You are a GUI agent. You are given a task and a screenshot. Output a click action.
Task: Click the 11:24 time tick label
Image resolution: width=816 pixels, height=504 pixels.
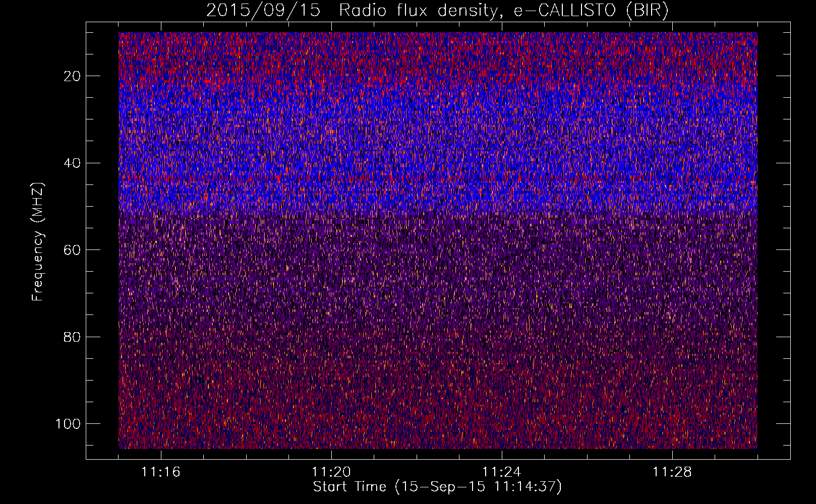502,472
